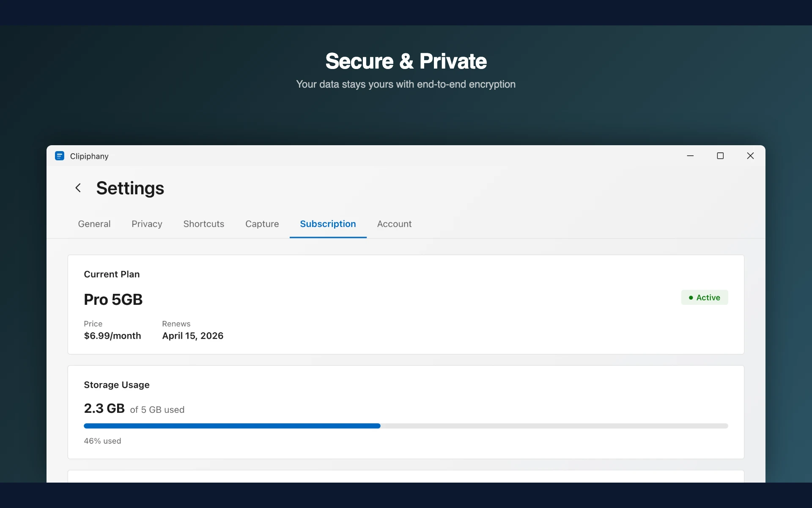Switch to the General tab

(x=94, y=224)
